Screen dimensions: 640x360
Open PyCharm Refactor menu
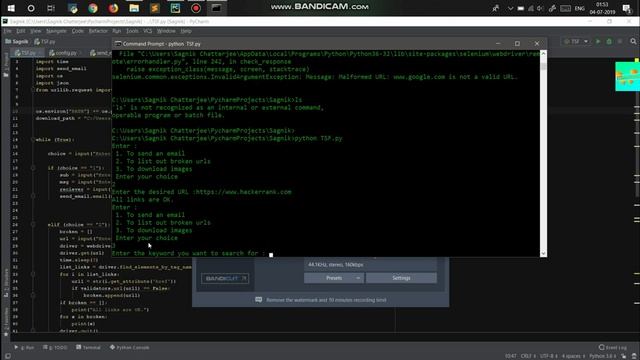[98, 31]
